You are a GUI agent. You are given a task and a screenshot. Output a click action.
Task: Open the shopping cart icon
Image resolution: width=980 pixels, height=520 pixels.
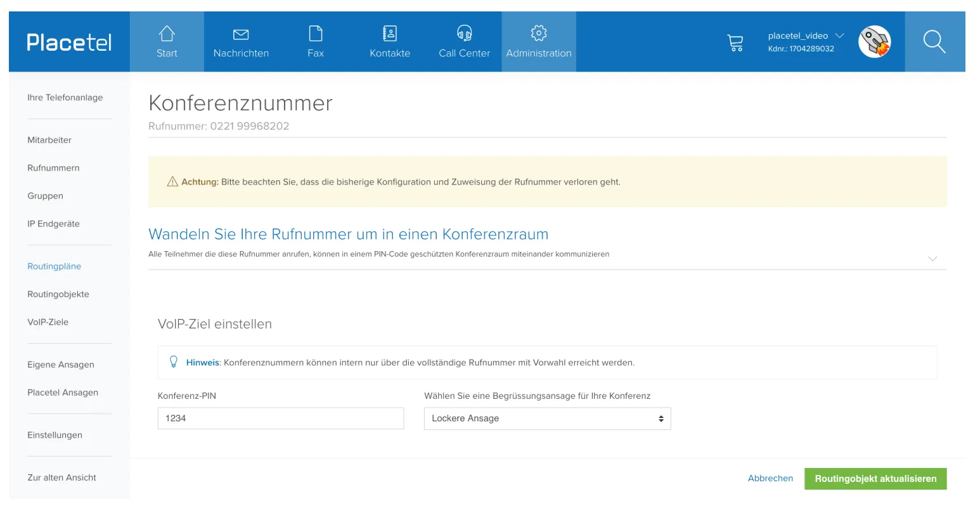(x=735, y=42)
